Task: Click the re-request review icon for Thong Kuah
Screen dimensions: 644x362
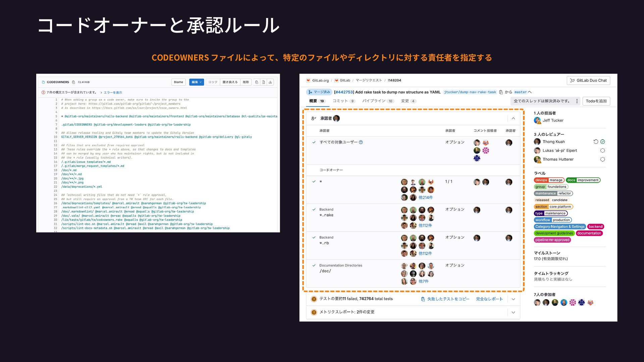Action: point(596,142)
